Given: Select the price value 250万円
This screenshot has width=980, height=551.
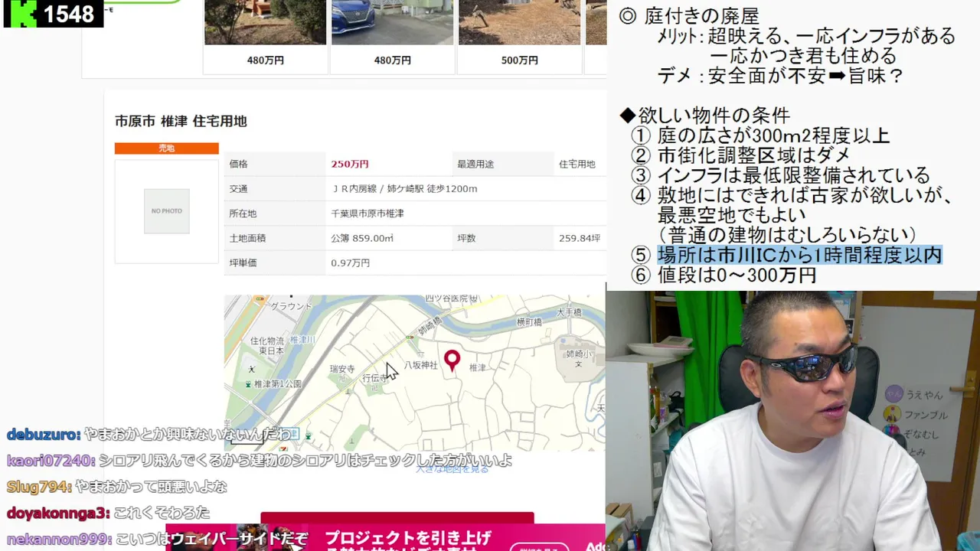Looking at the screenshot, I should click(x=350, y=164).
